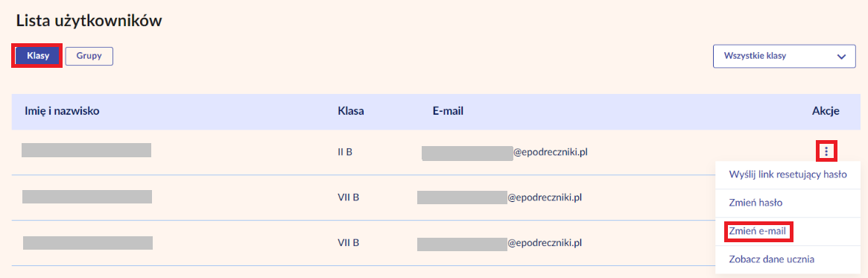Click the Akcje column header
Viewport: 868px width, 278px height.
pos(826,111)
